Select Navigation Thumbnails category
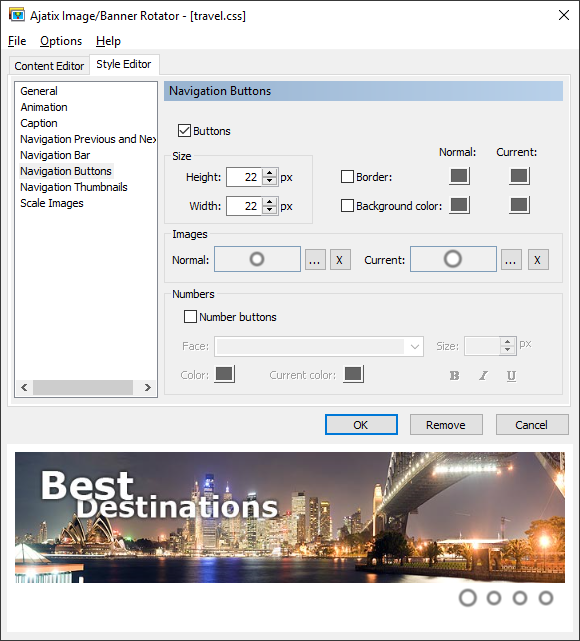 pos(74,187)
